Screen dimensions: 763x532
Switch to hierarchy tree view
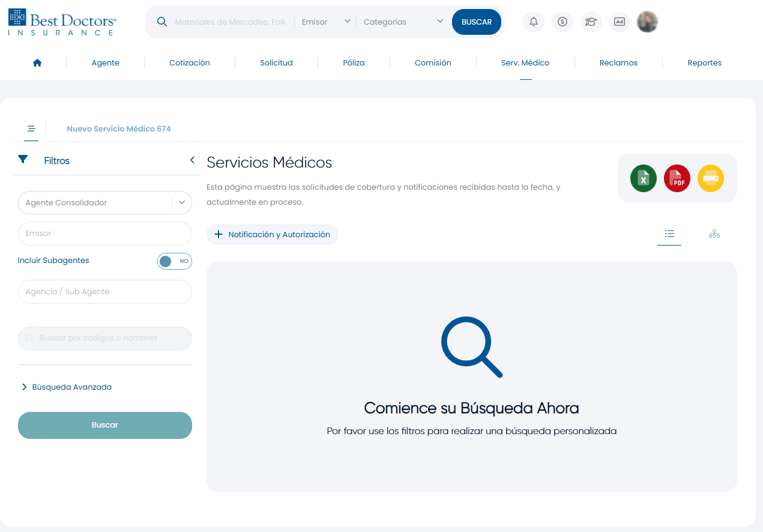point(714,234)
